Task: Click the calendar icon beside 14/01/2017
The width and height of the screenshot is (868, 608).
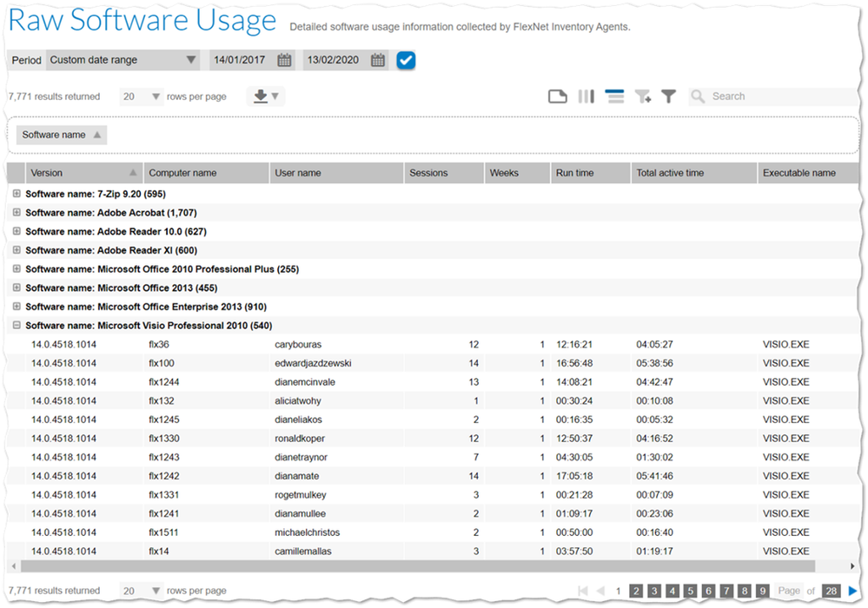Action: pos(283,62)
